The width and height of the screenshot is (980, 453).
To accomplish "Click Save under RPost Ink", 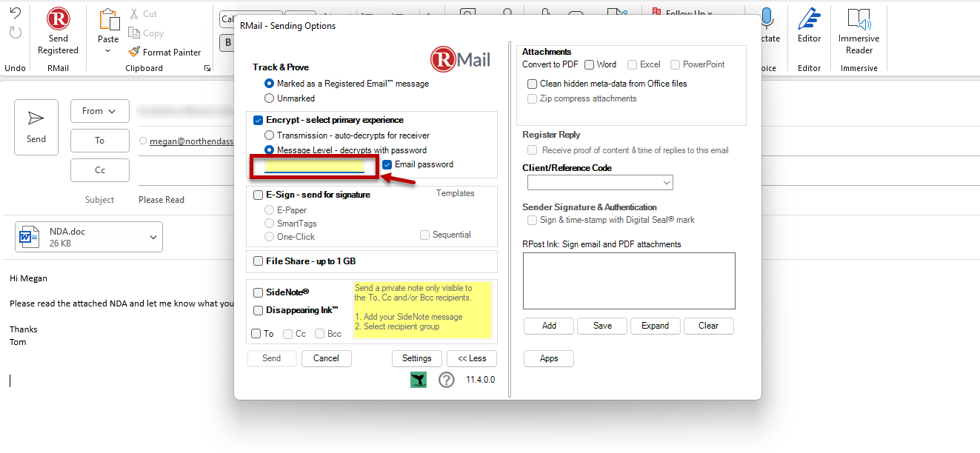I will [602, 326].
